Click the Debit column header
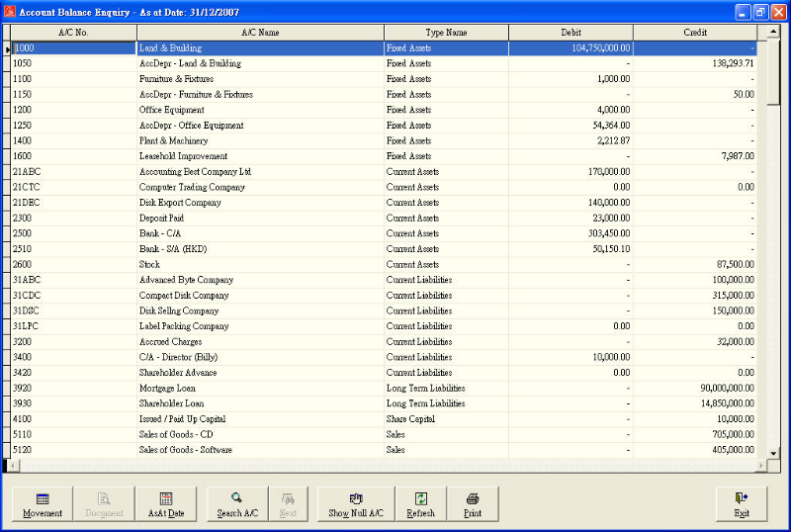 click(x=571, y=33)
